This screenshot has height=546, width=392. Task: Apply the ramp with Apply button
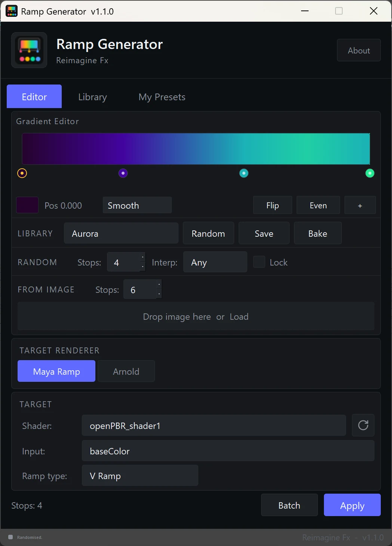coord(352,505)
